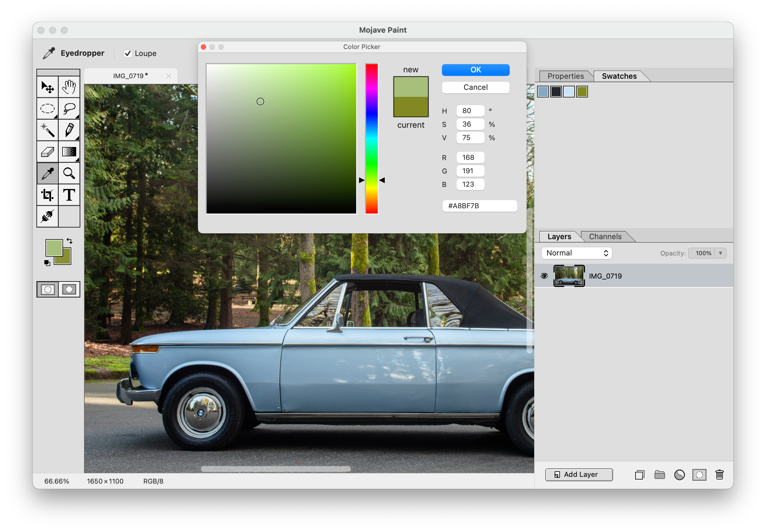Viewport: 766px width, 532px height.
Task: Select the Pencil tool
Action: coord(69,130)
